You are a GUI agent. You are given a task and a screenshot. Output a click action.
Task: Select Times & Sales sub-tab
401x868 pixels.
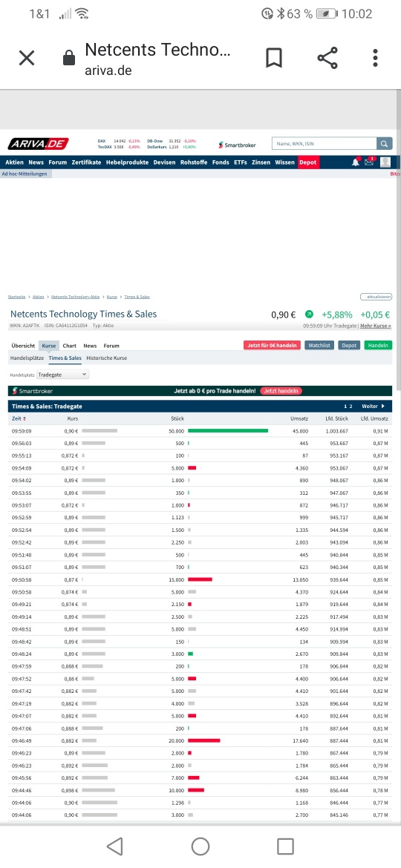pyautogui.click(x=65, y=358)
